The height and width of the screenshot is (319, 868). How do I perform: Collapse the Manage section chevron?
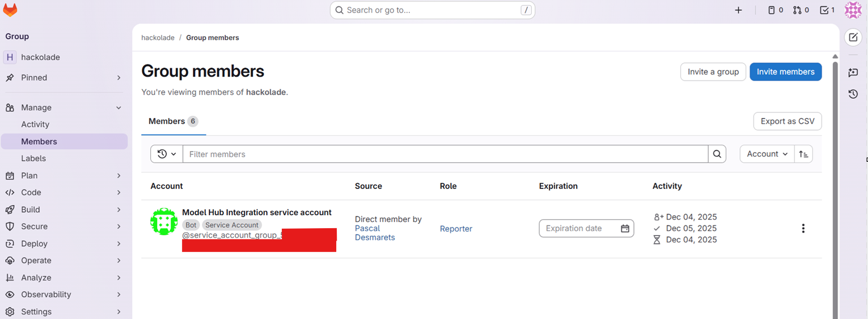(118, 108)
